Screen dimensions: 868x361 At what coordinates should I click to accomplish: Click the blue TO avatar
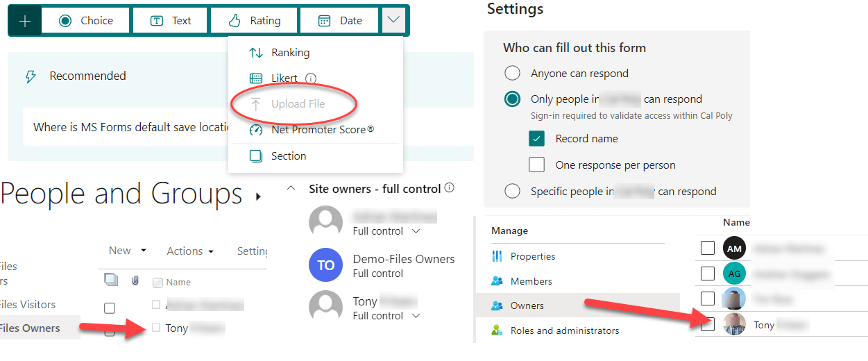[x=325, y=265]
